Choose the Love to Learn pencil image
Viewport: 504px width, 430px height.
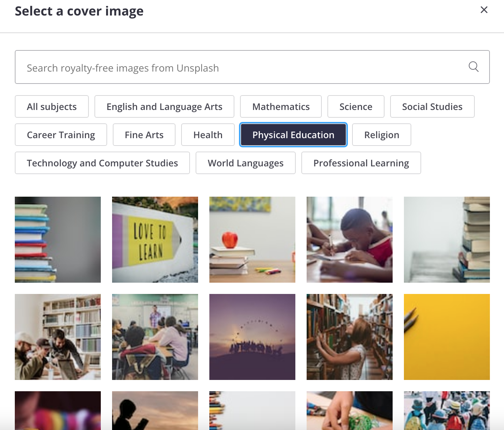pos(155,240)
